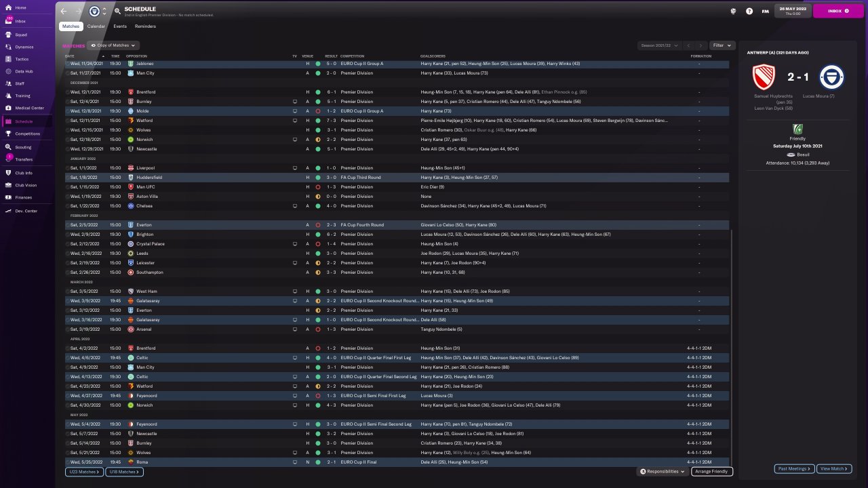The height and width of the screenshot is (488, 868).
Task: Click the Bosuil stadium name
Action: pyautogui.click(x=804, y=155)
